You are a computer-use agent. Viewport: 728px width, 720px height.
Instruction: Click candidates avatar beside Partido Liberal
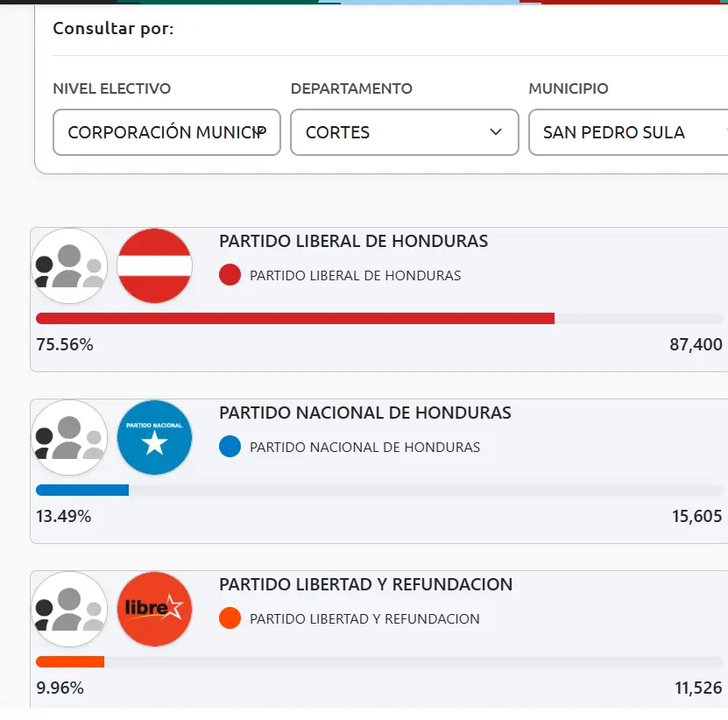(x=69, y=266)
